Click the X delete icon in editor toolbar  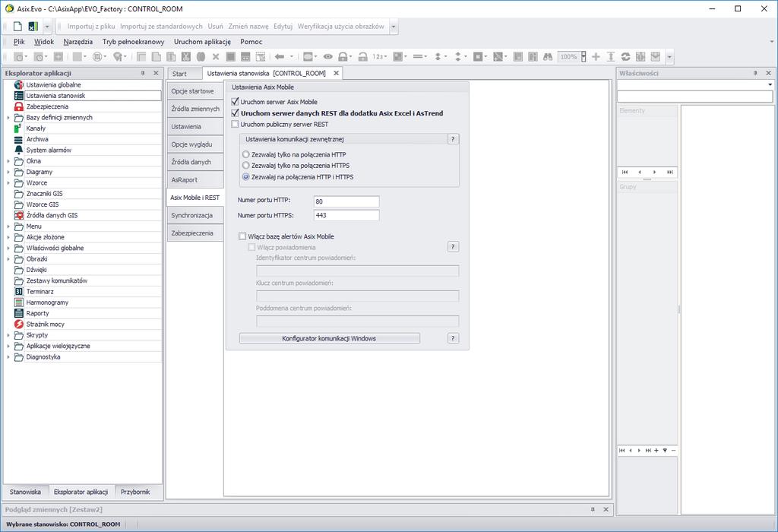coord(216,56)
